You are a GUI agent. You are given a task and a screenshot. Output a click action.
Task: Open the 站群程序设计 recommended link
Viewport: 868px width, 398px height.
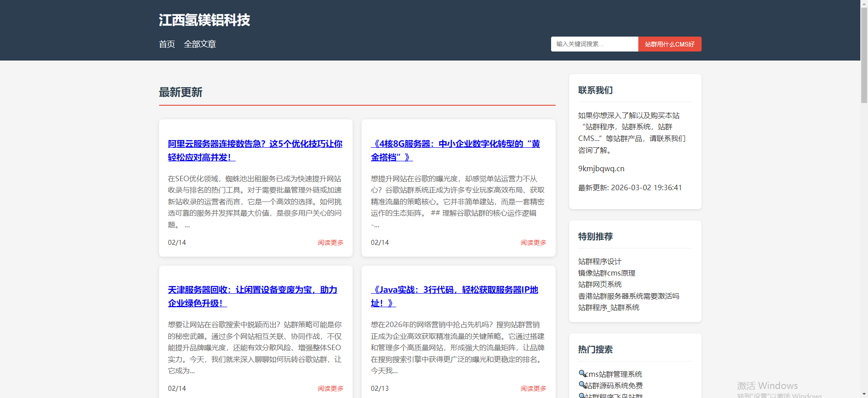tap(599, 262)
